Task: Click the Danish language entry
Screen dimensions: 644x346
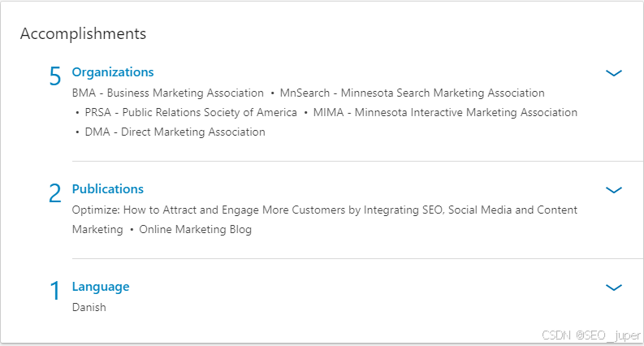Action: (89, 308)
